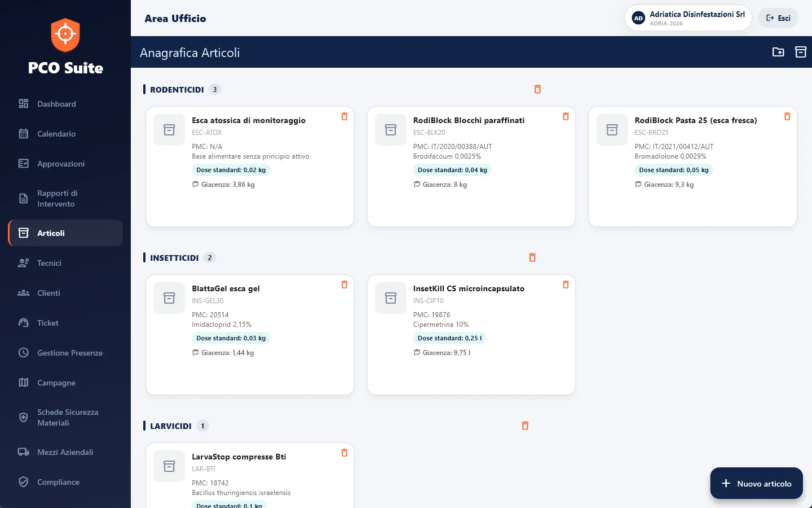Click "Giacenza: 9,75 l" text
The height and width of the screenshot is (508, 812).
pyautogui.click(x=447, y=353)
